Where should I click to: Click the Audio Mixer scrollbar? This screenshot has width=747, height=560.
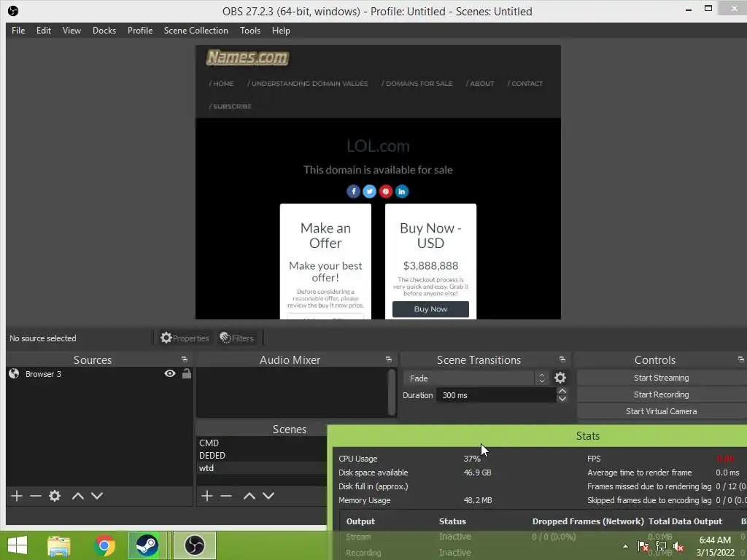(392, 392)
